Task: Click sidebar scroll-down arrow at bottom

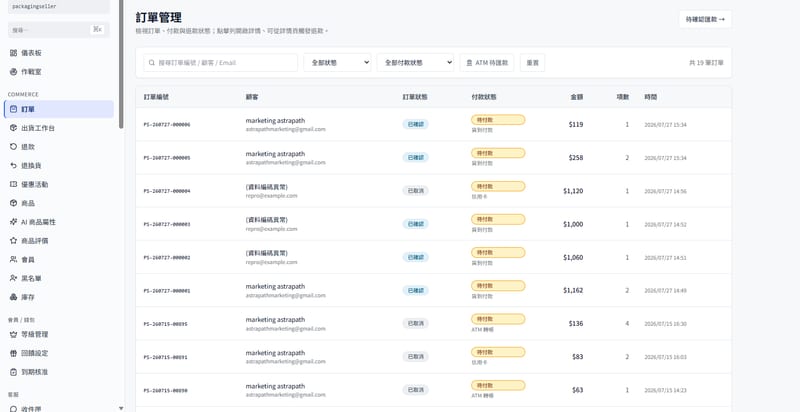Action: 121,408
